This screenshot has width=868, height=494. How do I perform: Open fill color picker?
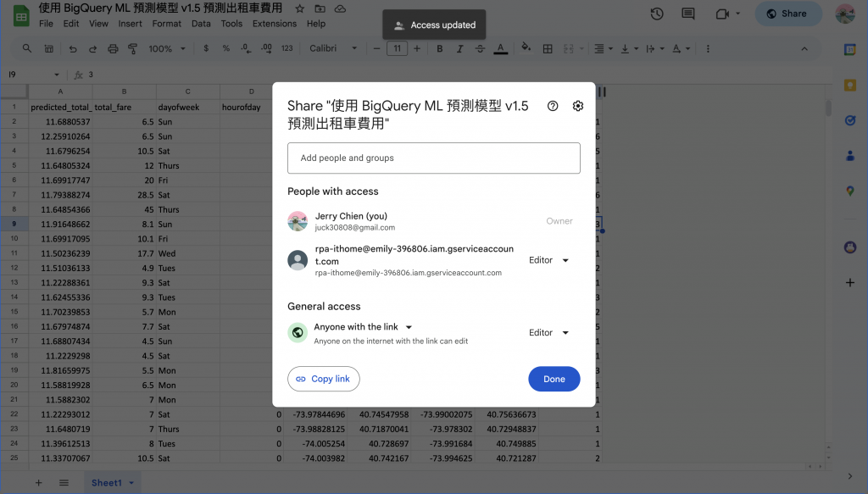tap(526, 48)
